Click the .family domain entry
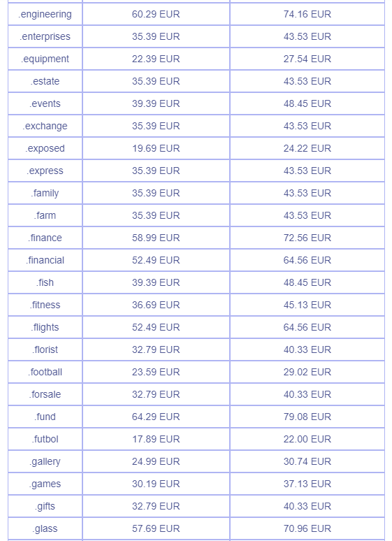 pyautogui.click(x=45, y=193)
